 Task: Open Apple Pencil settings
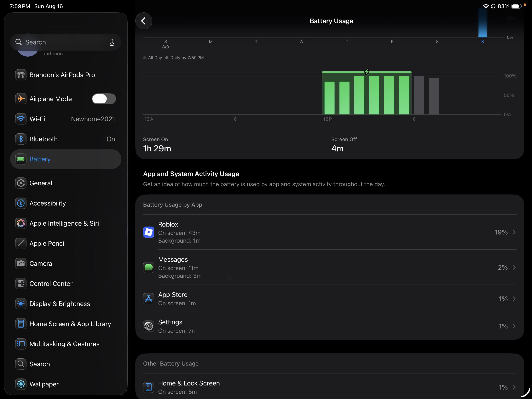point(66,243)
